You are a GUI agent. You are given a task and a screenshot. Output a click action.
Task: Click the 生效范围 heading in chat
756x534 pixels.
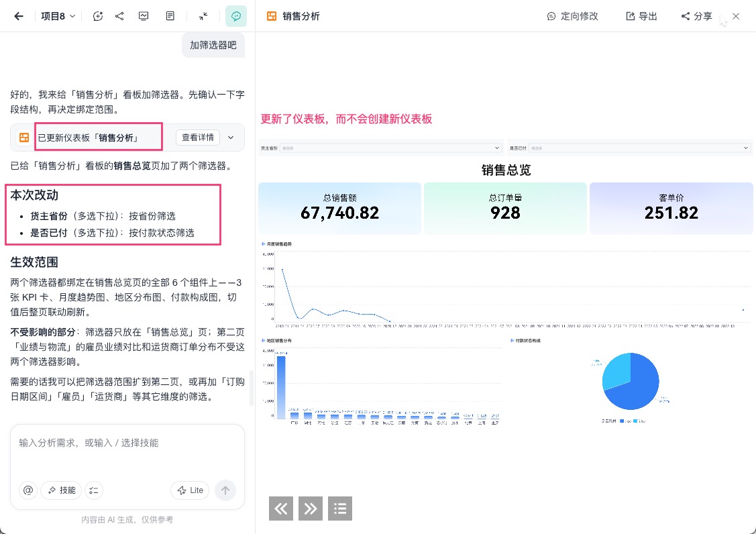tap(34, 262)
